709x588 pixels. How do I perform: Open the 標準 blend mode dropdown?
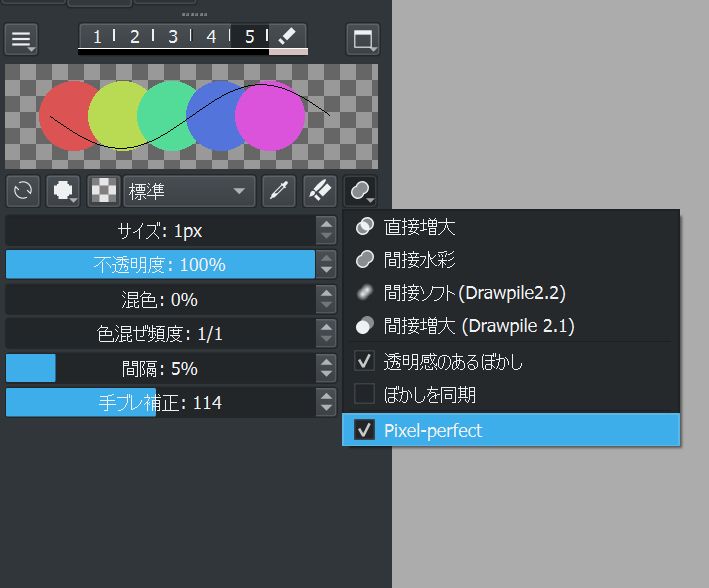189,191
